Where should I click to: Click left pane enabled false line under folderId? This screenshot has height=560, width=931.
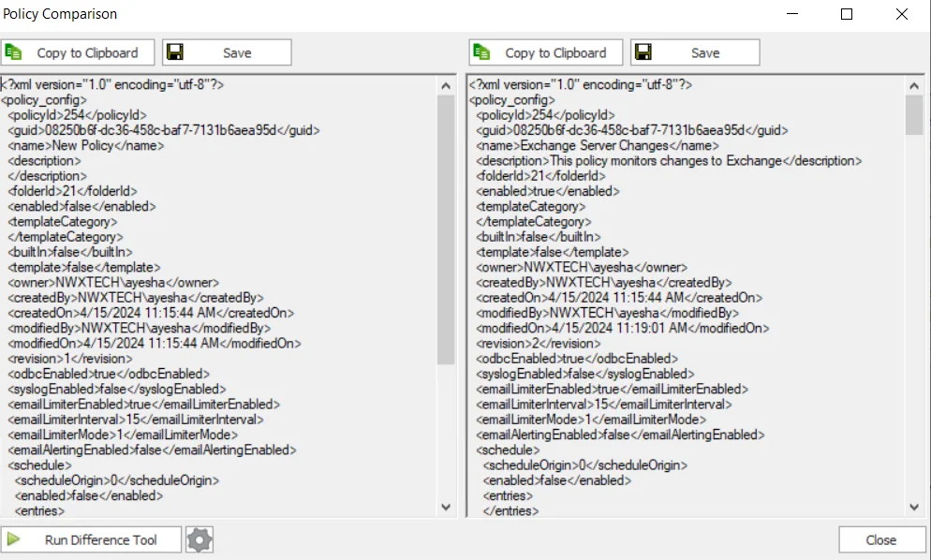click(x=81, y=206)
